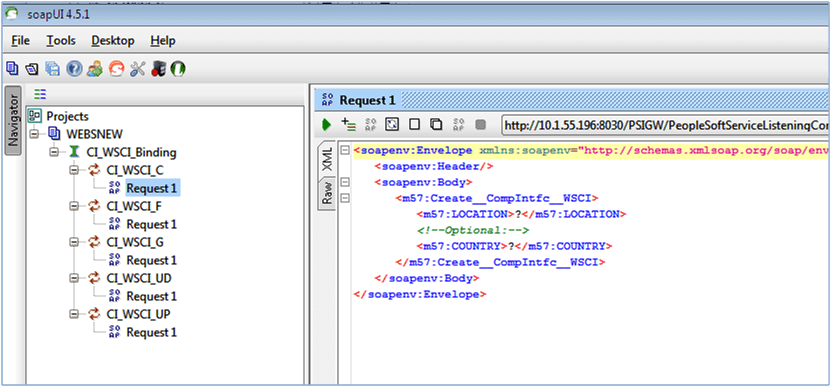Select Request 1 under CI_WSCI_C
Image resolution: width=831 pixels, height=387 pixels.
[152, 188]
